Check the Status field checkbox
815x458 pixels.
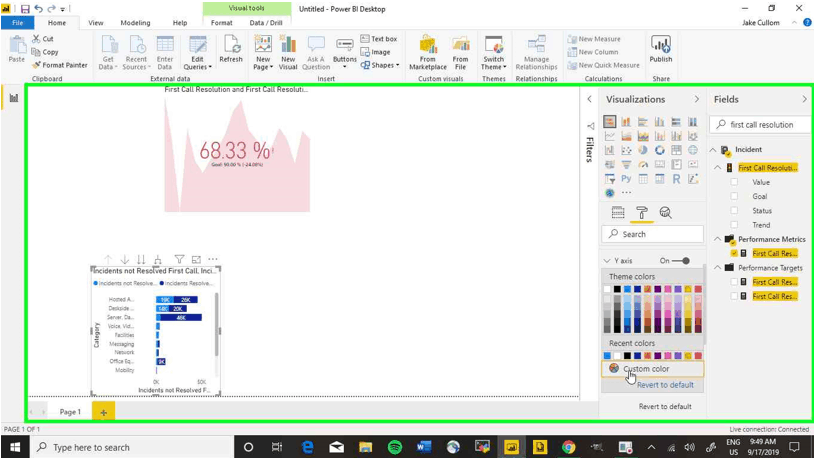pyautogui.click(x=734, y=211)
